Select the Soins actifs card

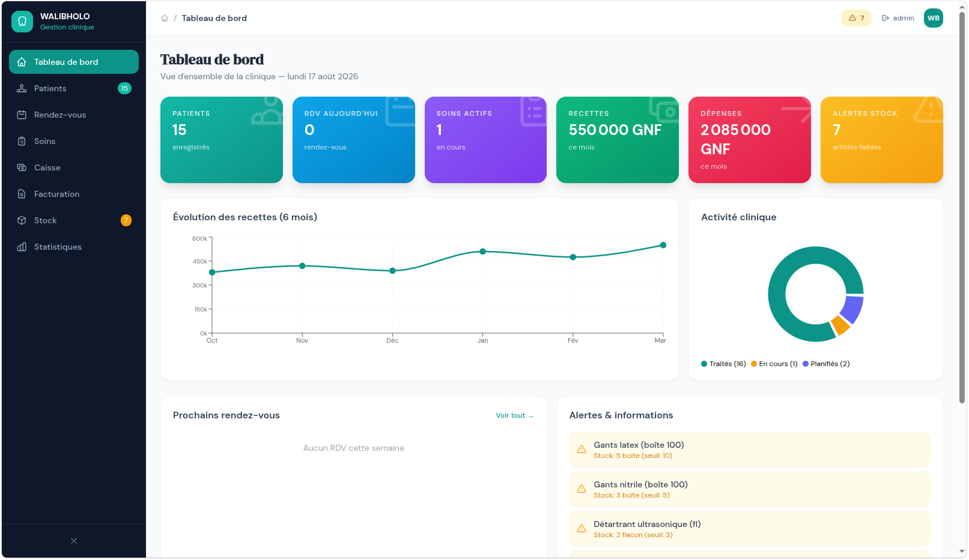[485, 140]
